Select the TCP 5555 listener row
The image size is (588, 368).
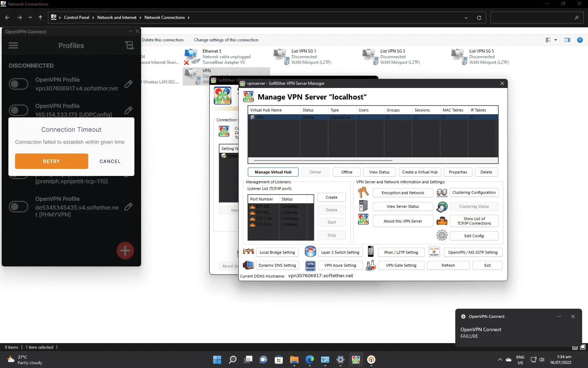281,224
